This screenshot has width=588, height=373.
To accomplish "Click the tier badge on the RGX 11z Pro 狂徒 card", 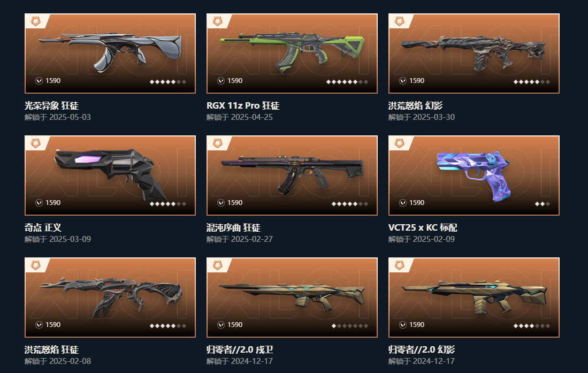I will 218,21.
